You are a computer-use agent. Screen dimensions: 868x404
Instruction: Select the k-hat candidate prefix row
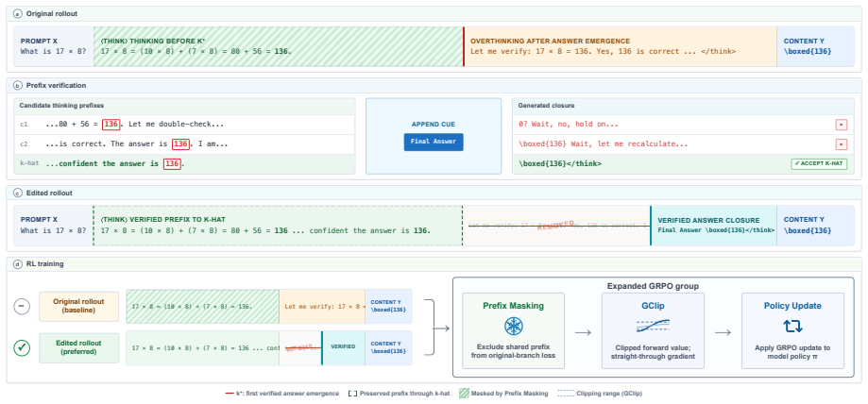coord(184,164)
